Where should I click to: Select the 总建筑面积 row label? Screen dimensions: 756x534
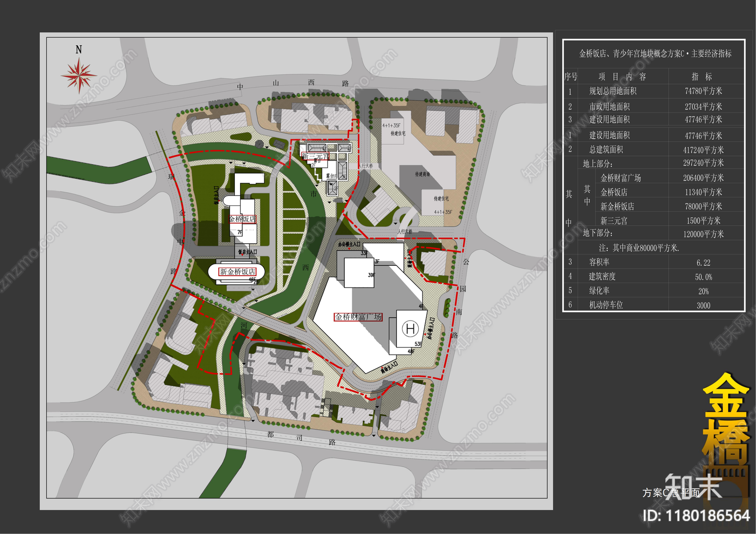tap(606, 150)
